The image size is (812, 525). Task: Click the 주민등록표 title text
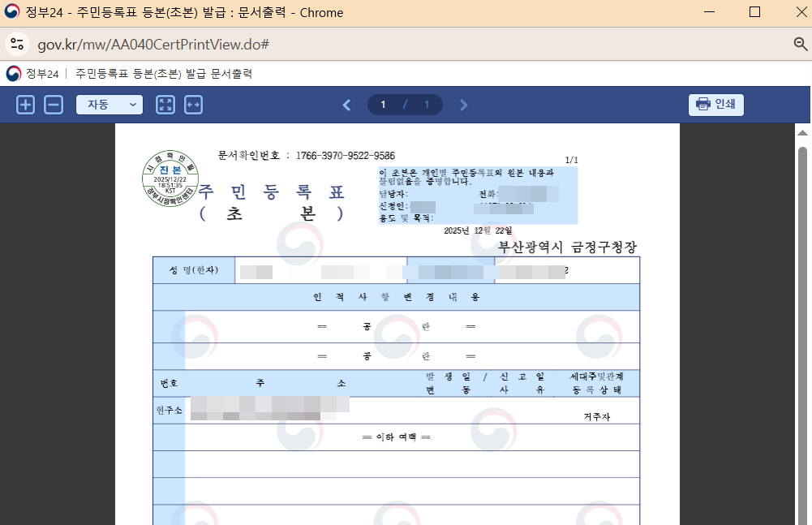click(x=272, y=192)
